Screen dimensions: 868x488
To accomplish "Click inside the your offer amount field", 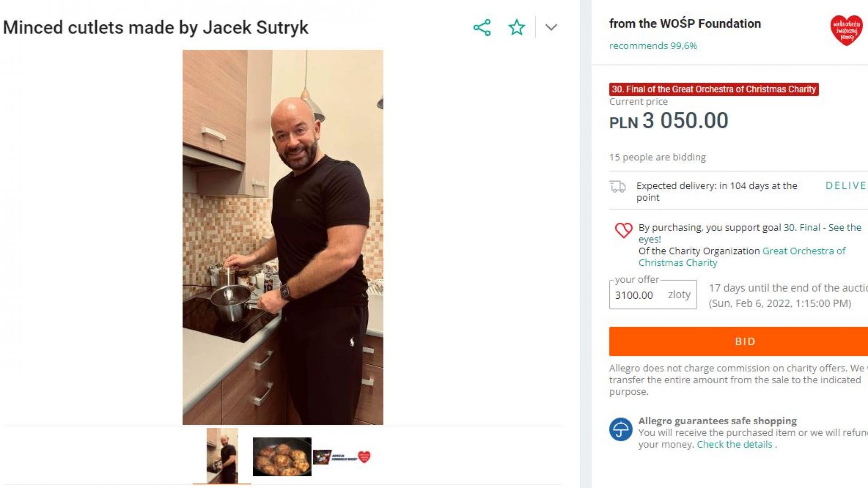I will [x=653, y=295].
